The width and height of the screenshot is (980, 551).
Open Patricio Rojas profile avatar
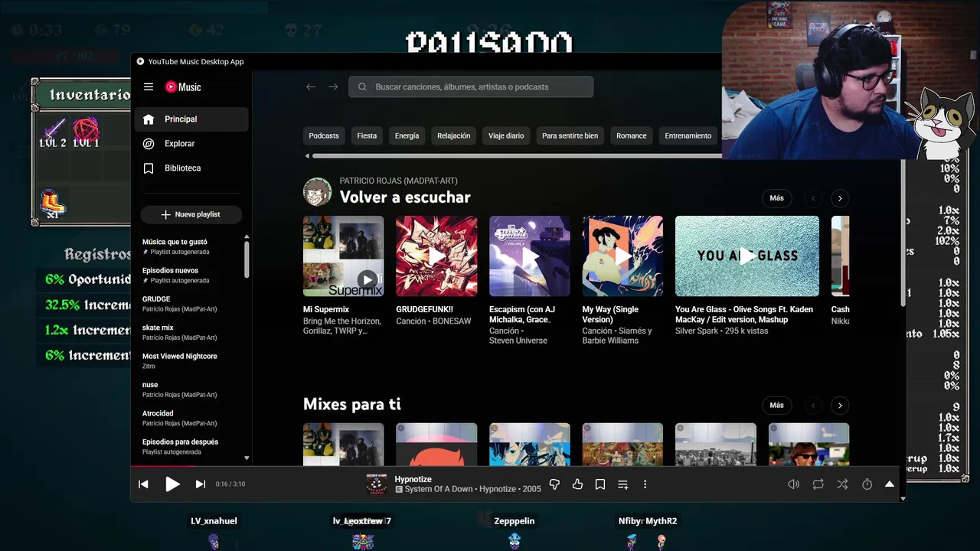[x=317, y=191]
